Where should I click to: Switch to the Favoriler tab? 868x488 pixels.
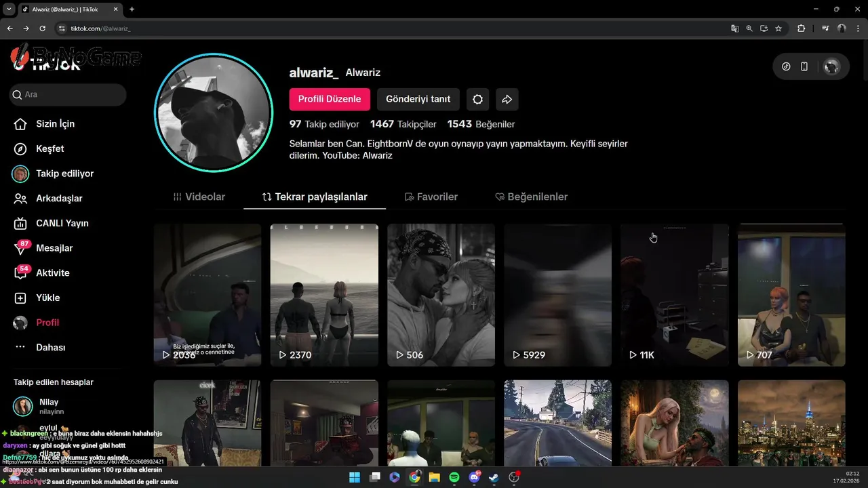431,197
